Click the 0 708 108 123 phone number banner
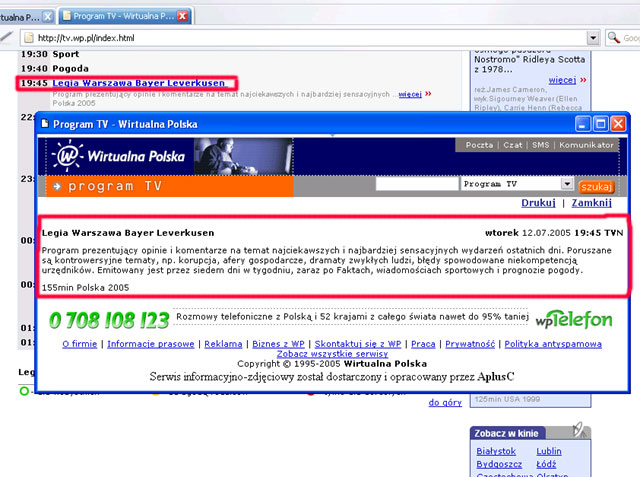 [109, 320]
